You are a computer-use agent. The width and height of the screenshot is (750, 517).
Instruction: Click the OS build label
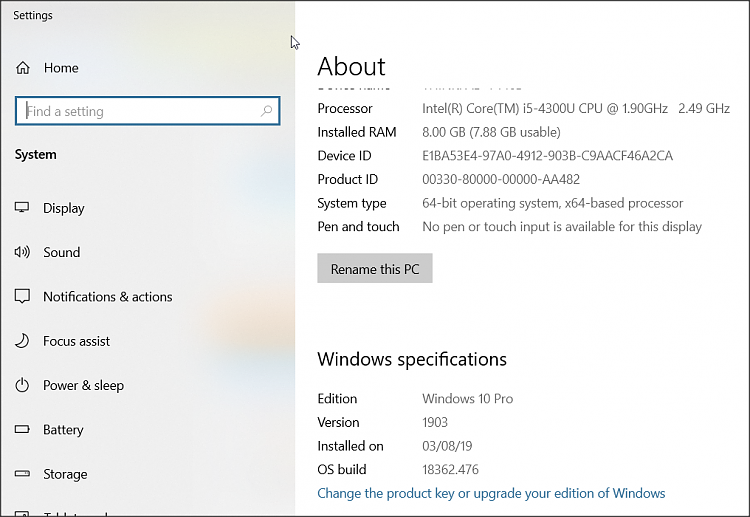coord(342,469)
